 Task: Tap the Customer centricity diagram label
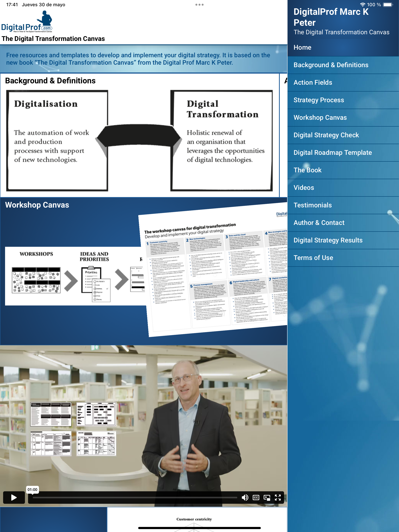click(x=194, y=519)
